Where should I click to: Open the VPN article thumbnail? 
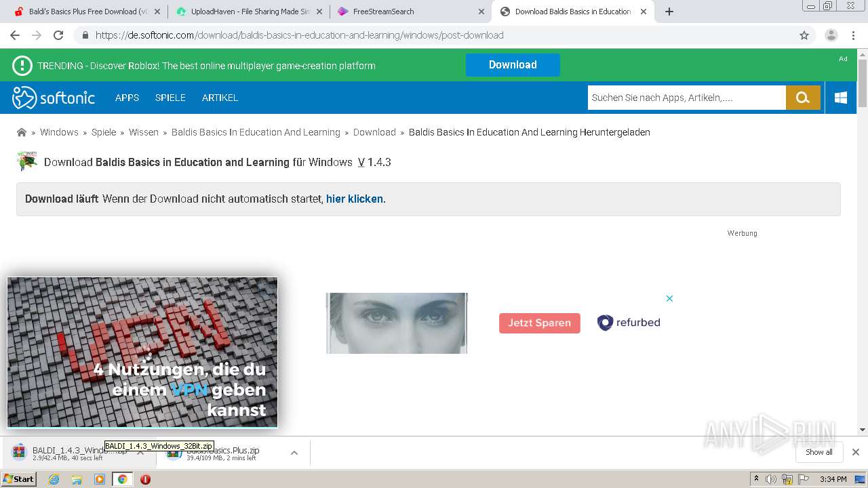pyautogui.click(x=142, y=352)
